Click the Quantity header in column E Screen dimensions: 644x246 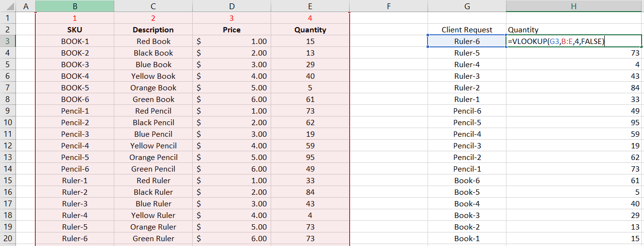click(x=310, y=30)
